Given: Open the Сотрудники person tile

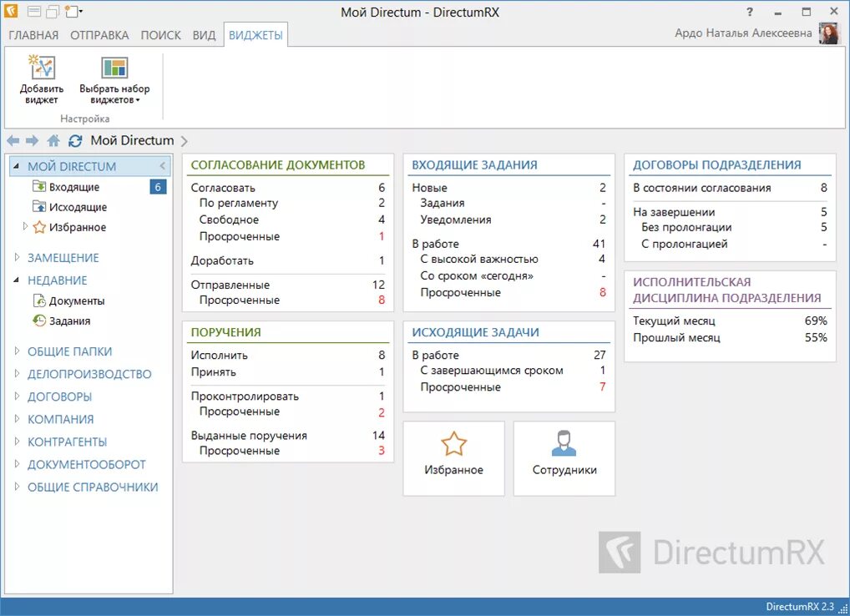Looking at the screenshot, I should (564, 458).
